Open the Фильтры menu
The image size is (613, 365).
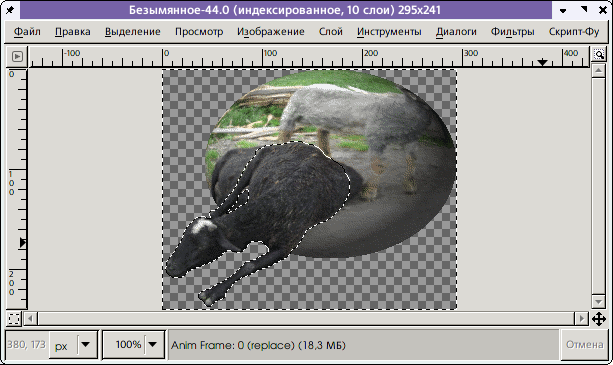point(513,32)
